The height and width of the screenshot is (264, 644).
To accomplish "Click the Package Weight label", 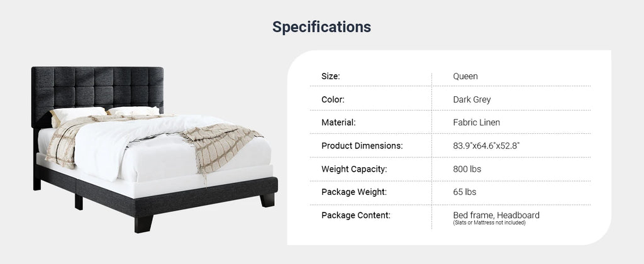I will click(353, 192).
